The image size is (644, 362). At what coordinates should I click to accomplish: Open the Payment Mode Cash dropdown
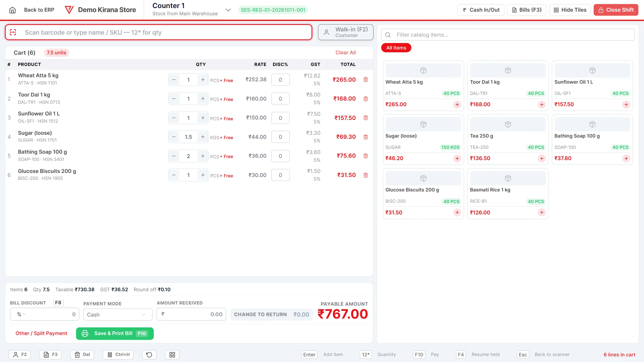[x=118, y=315]
